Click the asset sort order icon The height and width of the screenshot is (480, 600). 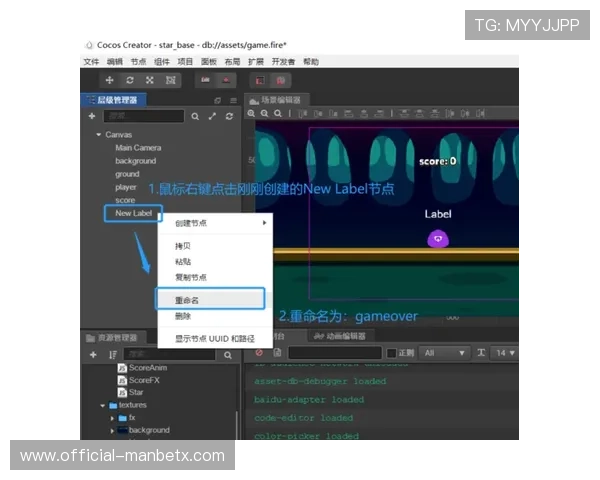[x=112, y=354]
